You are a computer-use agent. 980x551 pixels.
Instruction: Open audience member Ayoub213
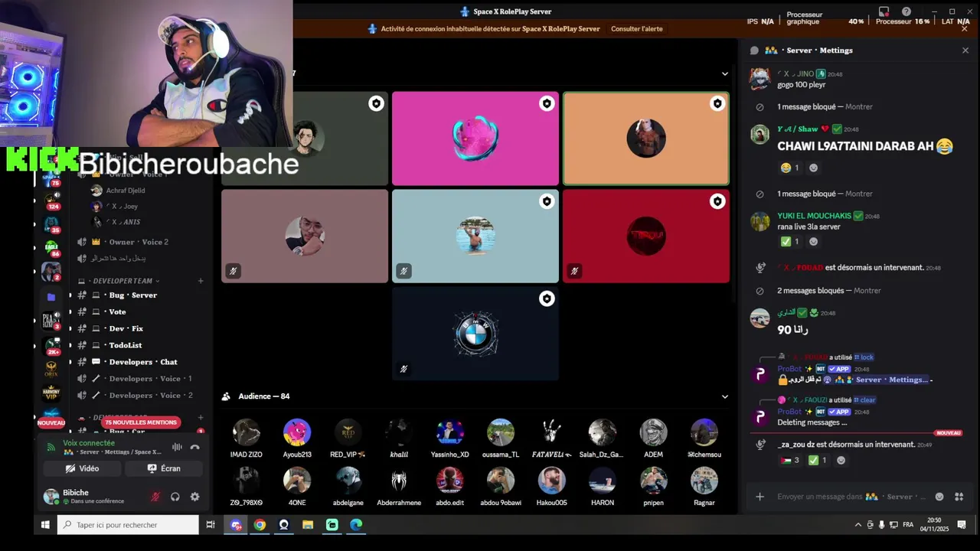(x=297, y=438)
